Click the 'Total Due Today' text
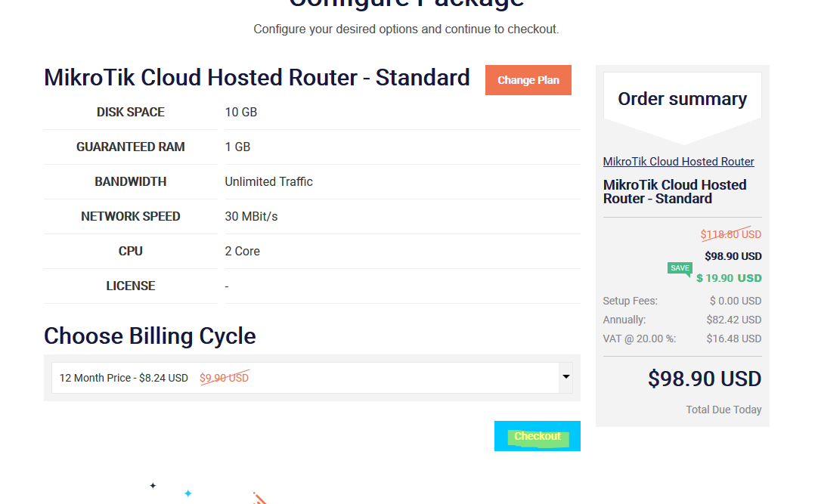 coord(723,410)
